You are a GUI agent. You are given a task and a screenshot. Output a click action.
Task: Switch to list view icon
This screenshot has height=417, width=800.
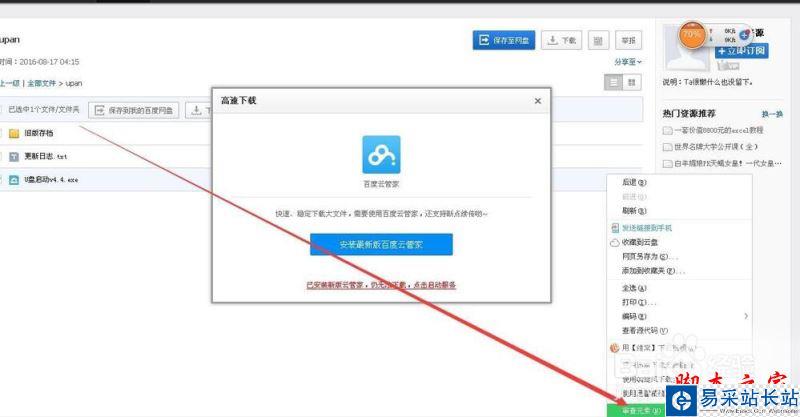(613, 82)
